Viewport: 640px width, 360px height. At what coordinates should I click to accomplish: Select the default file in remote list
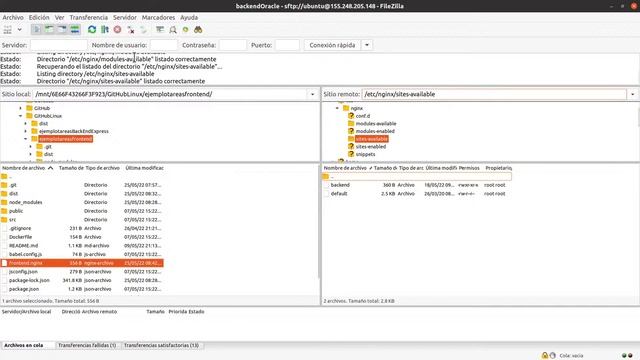point(339,193)
